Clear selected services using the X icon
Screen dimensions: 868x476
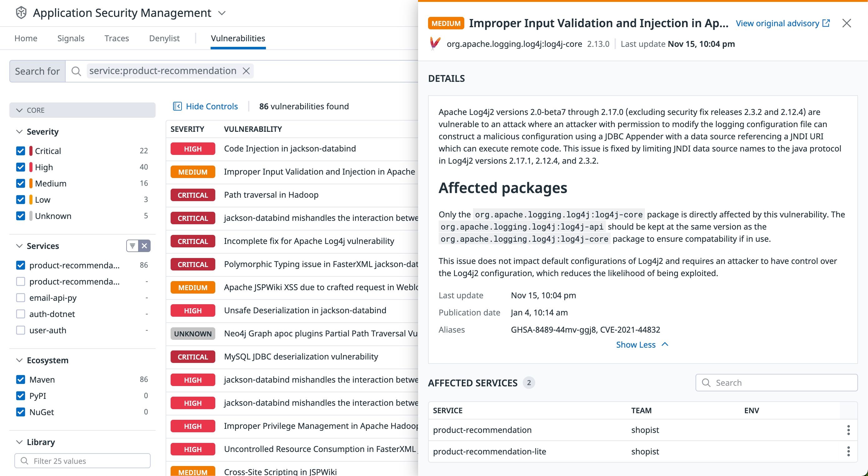(144, 246)
